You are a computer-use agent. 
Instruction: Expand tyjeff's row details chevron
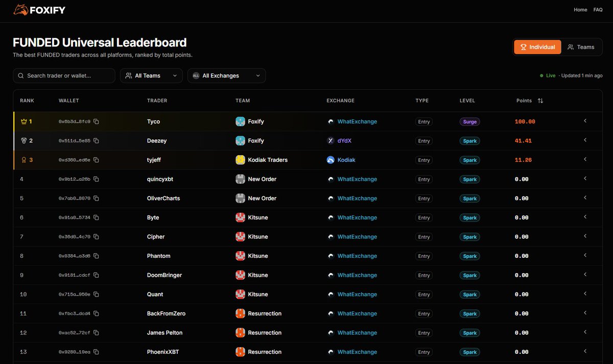point(585,159)
